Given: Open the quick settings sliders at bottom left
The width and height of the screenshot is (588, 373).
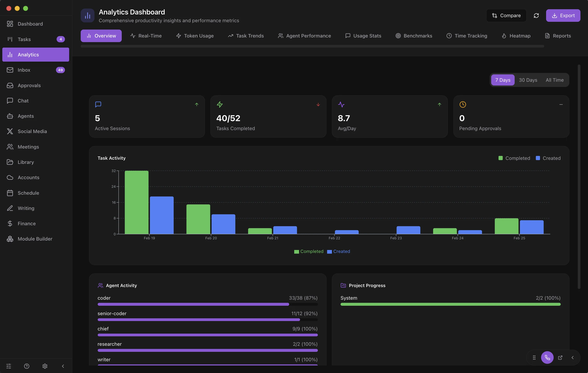Looking at the screenshot, I should (9, 366).
